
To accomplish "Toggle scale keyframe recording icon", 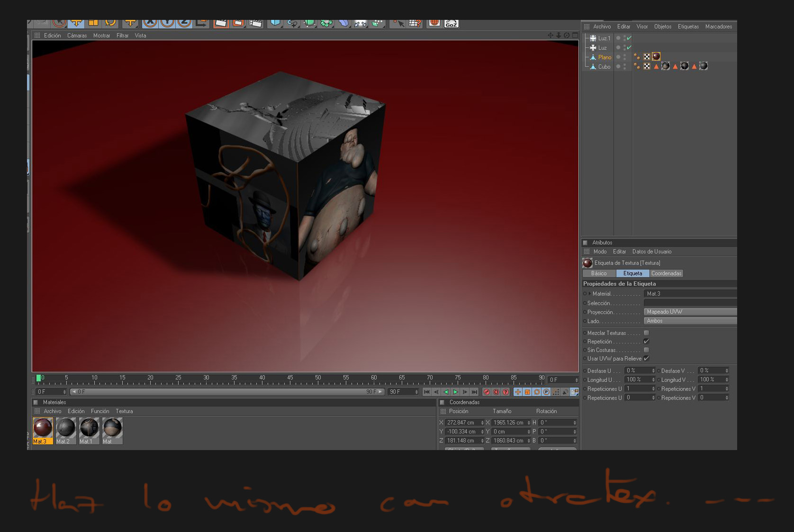I will click(x=527, y=392).
